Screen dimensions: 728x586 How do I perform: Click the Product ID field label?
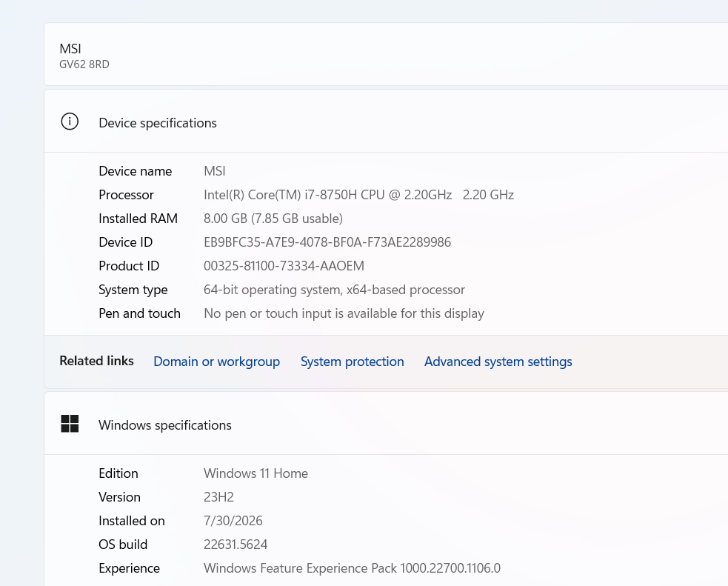129,266
